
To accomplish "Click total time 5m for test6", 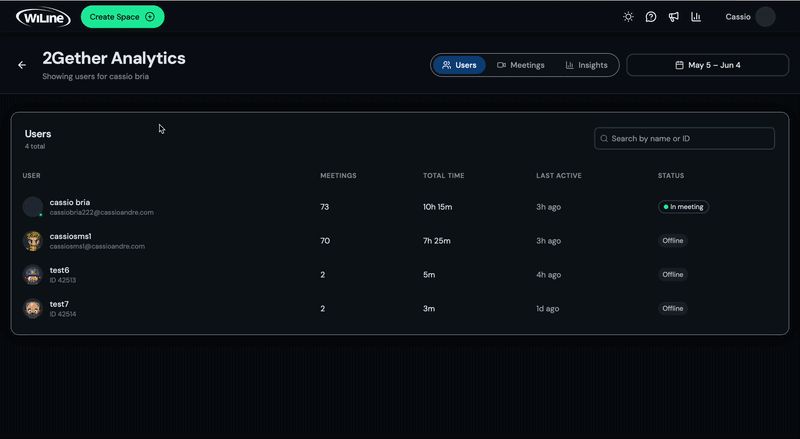I will click(x=429, y=275).
